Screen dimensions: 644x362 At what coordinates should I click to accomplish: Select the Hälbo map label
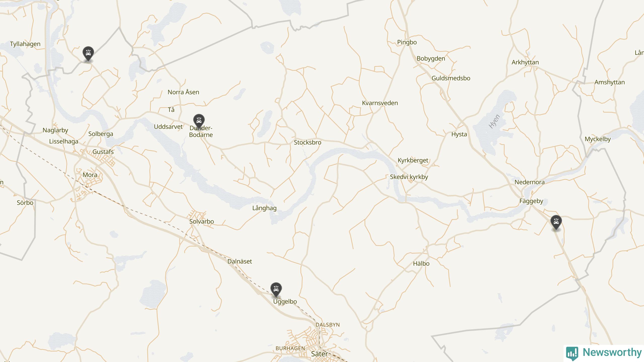point(421,263)
